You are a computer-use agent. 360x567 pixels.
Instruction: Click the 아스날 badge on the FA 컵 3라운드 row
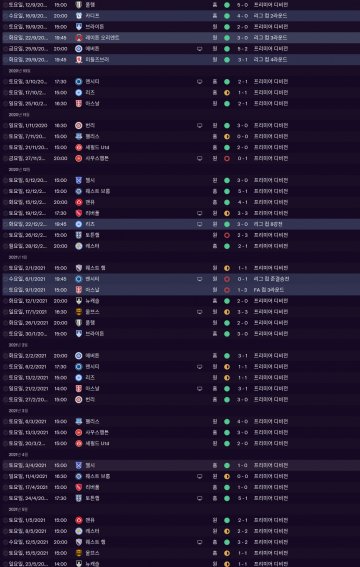[79, 290]
